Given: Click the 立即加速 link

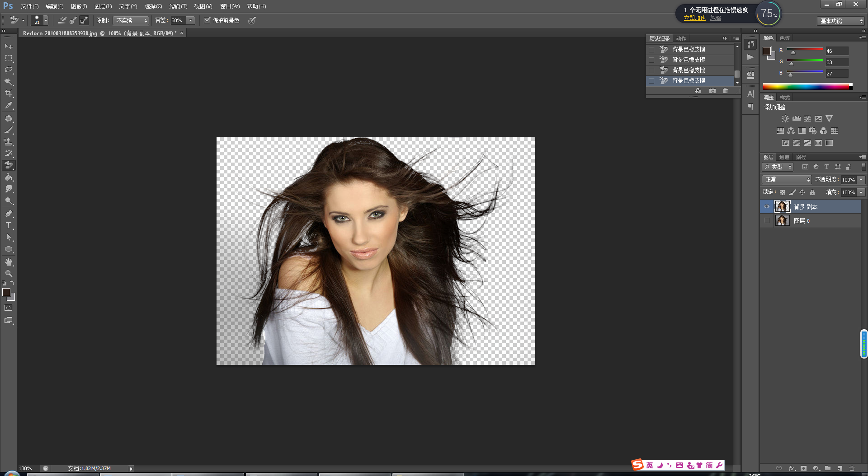Looking at the screenshot, I should point(695,18).
